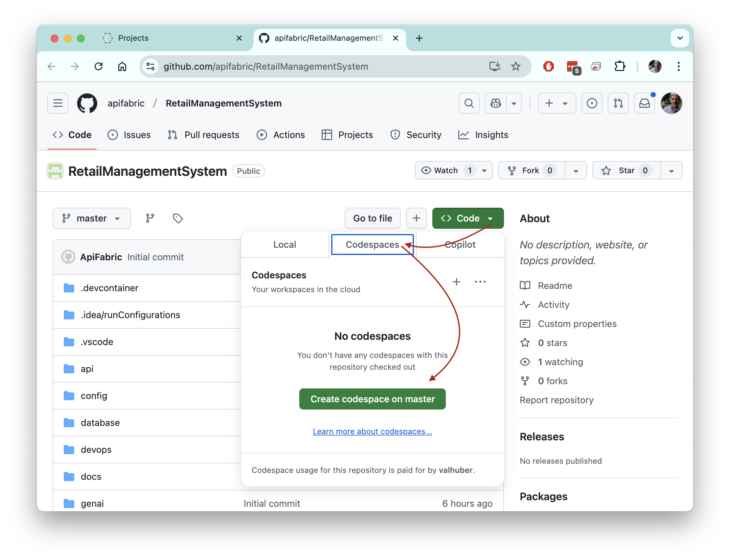730x560 pixels.
Task: Open the notifications inbox icon
Action: [644, 103]
